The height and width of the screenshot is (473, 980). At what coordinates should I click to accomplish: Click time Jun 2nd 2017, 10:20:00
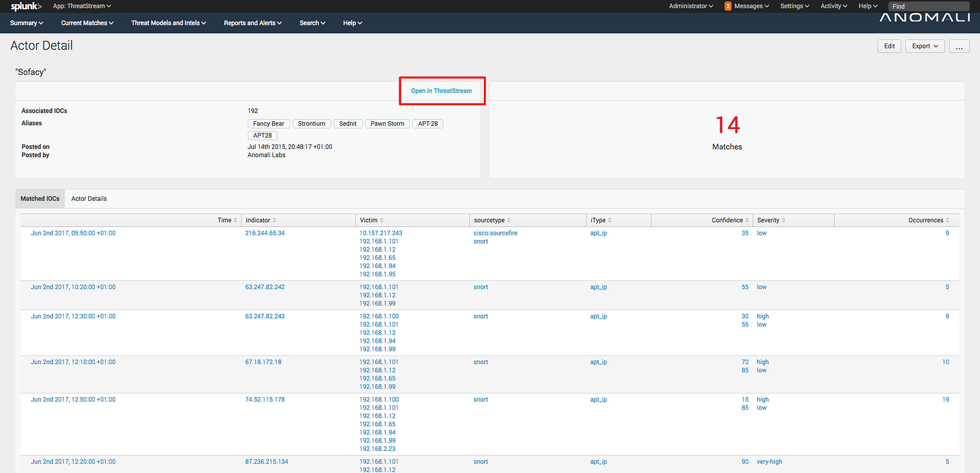(x=73, y=287)
